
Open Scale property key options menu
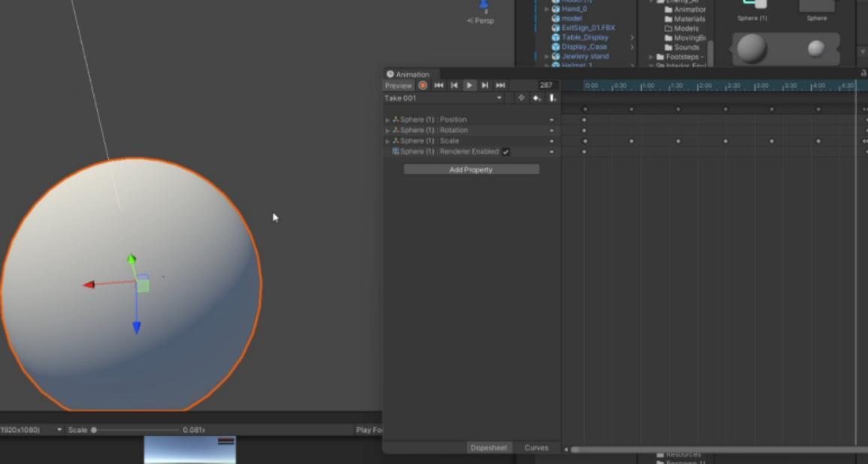[551, 140]
